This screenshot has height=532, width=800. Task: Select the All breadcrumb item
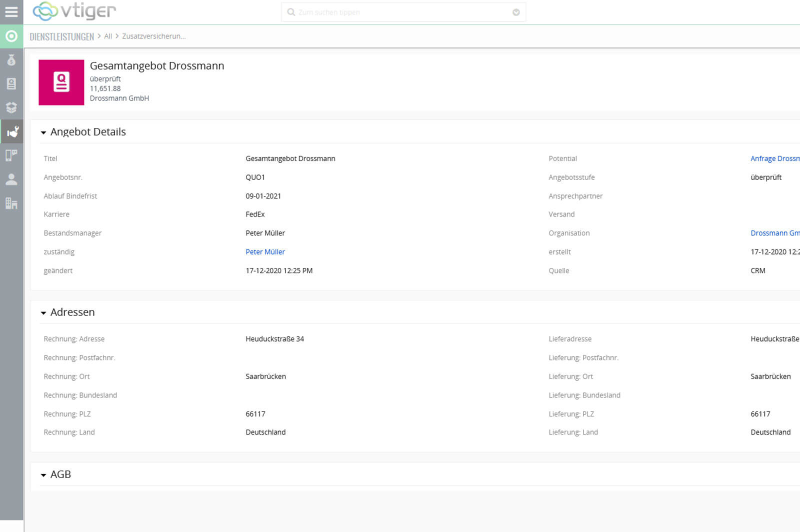coord(108,36)
